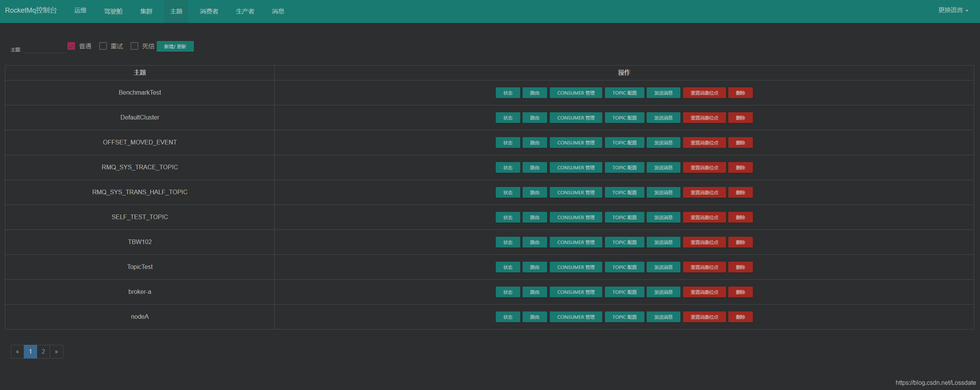Click 重置消费位点 for BenchmarkTest
The image size is (980, 390).
pyautogui.click(x=705, y=93)
